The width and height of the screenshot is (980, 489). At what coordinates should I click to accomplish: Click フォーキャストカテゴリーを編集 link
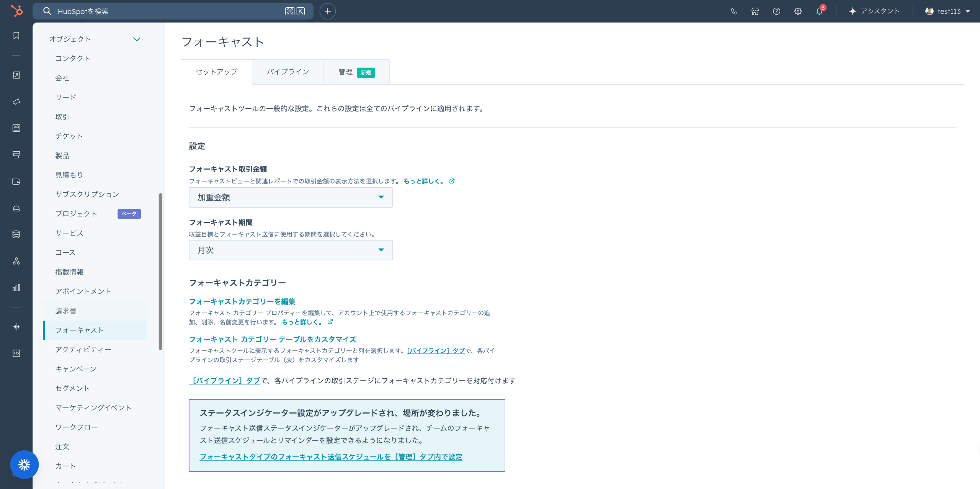click(x=242, y=302)
